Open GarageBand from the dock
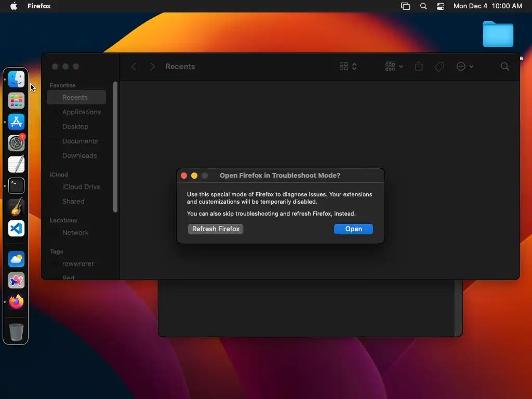The width and height of the screenshot is (532, 399). [16, 207]
